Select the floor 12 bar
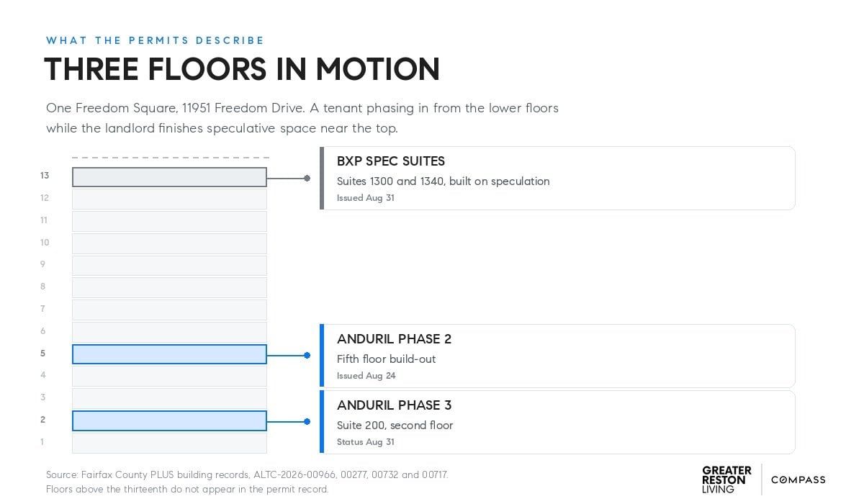Screen dimensions: 864x504 click(169, 199)
